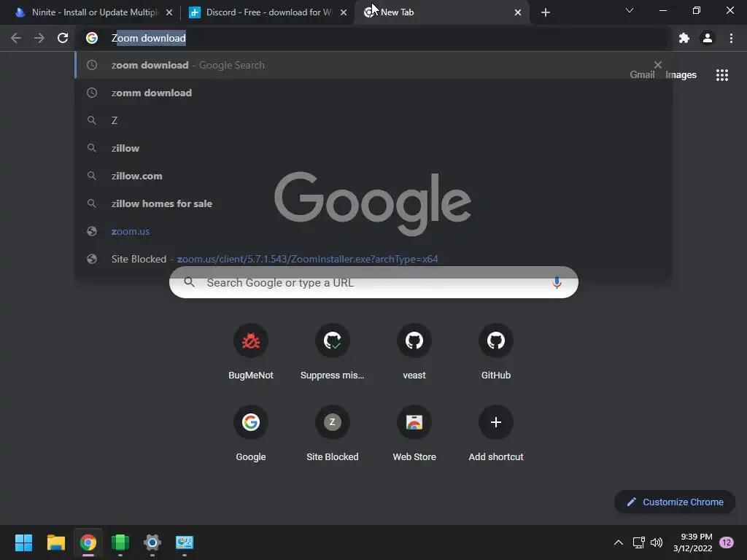Open File Explorer from taskbar

coord(55,542)
